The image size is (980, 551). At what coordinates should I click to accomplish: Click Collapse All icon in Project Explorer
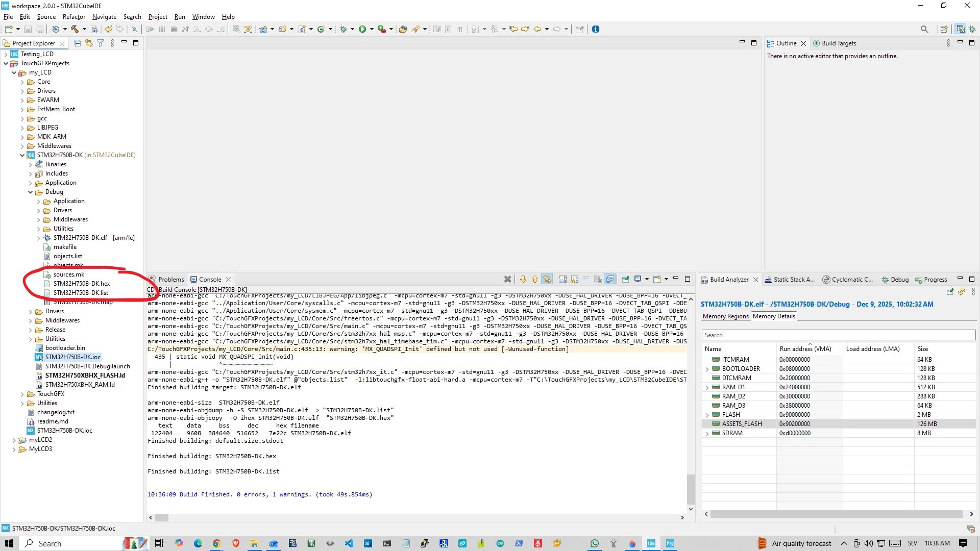pos(77,43)
